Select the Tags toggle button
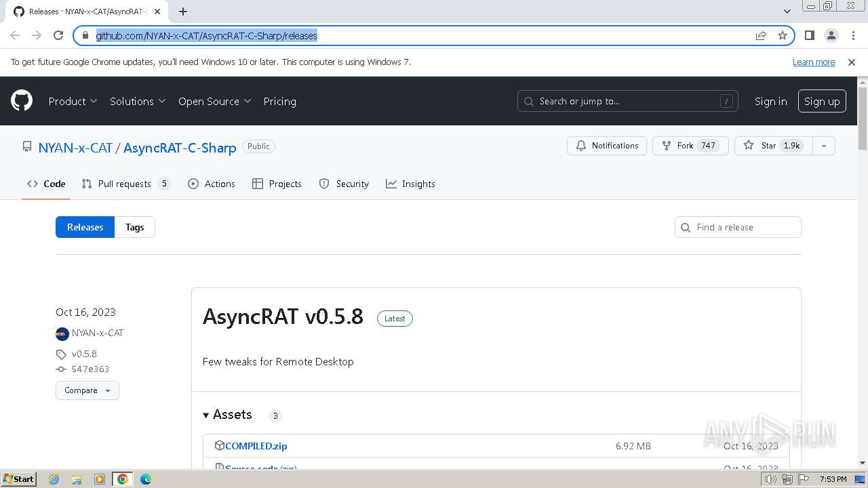The image size is (868, 488). (x=134, y=227)
